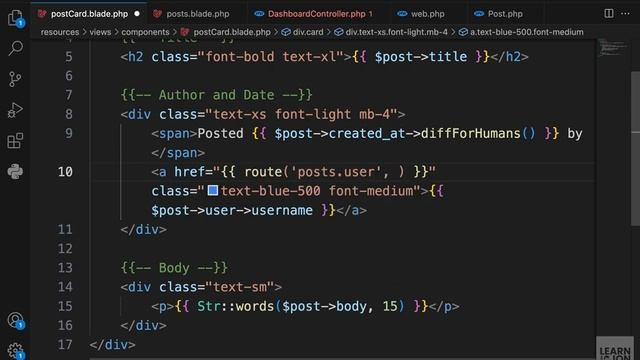Switch to the Post.php tab
This screenshot has width=640, height=360.
tap(505, 13)
